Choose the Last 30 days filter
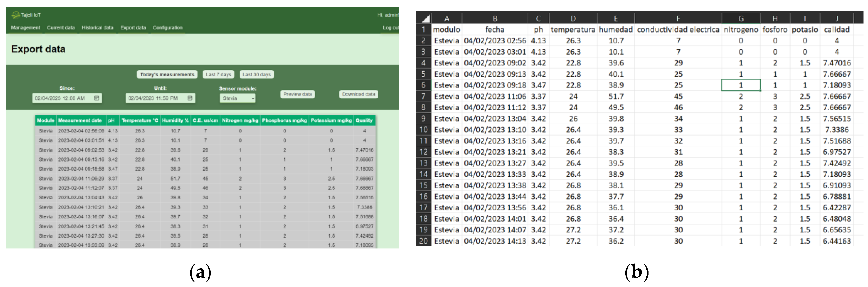868x287 pixels. pyautogui.click(x=256, y=74)
